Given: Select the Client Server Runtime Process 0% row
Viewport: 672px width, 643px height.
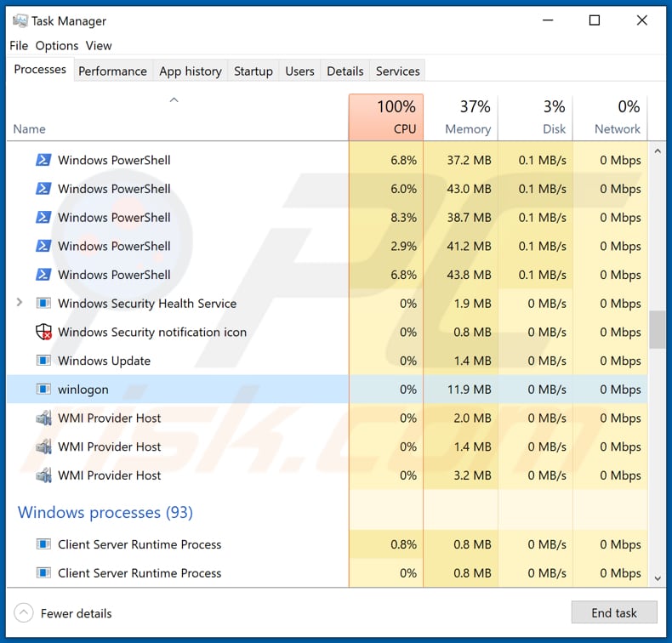Looking at the screenshot, I should (327, 572).
